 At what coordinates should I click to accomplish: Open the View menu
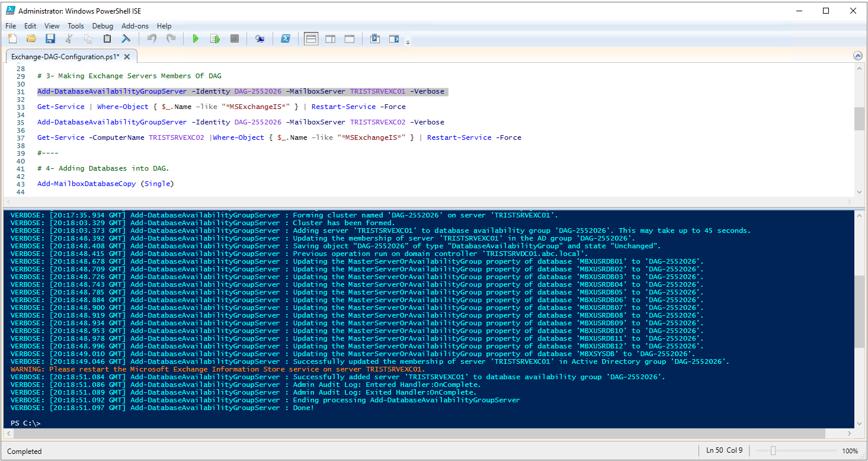click(x=52, y=25)
